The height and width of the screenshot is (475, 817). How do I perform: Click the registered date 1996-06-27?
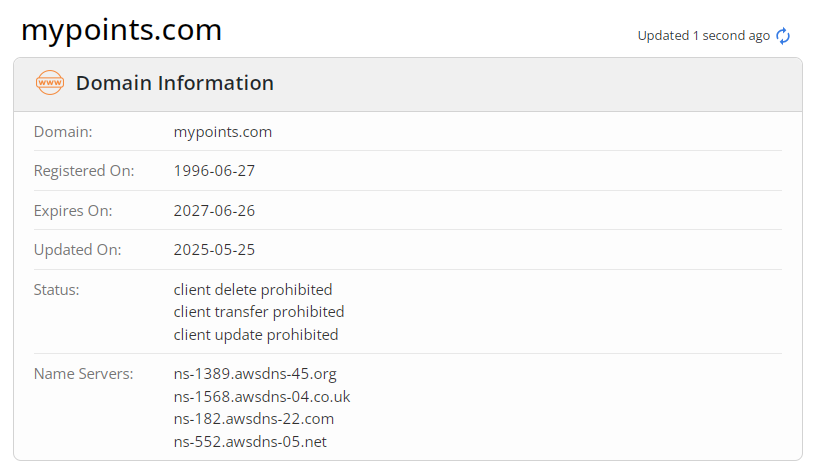(214, 171)
